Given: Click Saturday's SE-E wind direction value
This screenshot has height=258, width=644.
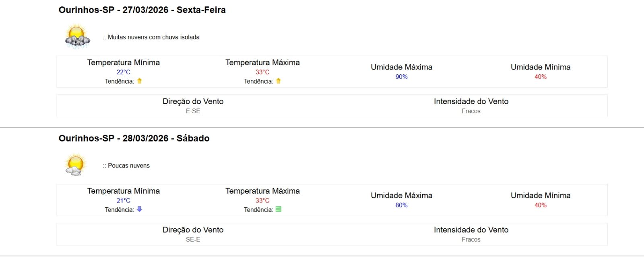Looking at the screenshot, I should 193,240.
